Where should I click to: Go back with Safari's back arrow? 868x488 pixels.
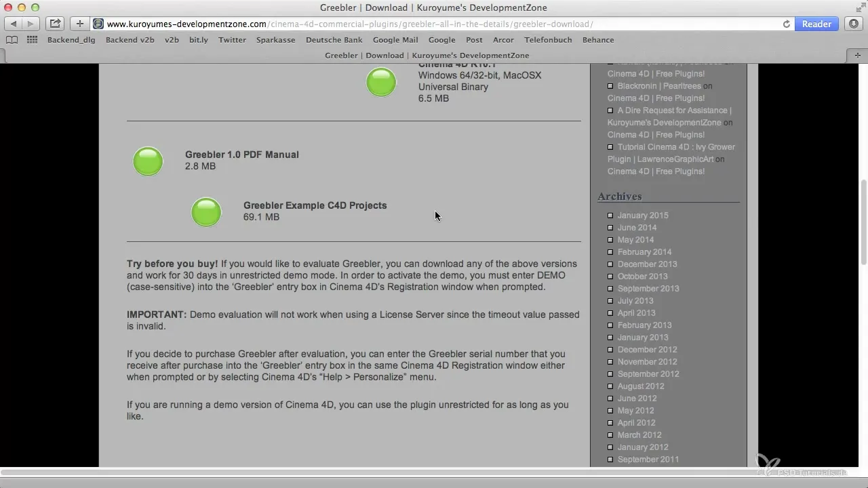pyautogui.click(x=14, y=24)
